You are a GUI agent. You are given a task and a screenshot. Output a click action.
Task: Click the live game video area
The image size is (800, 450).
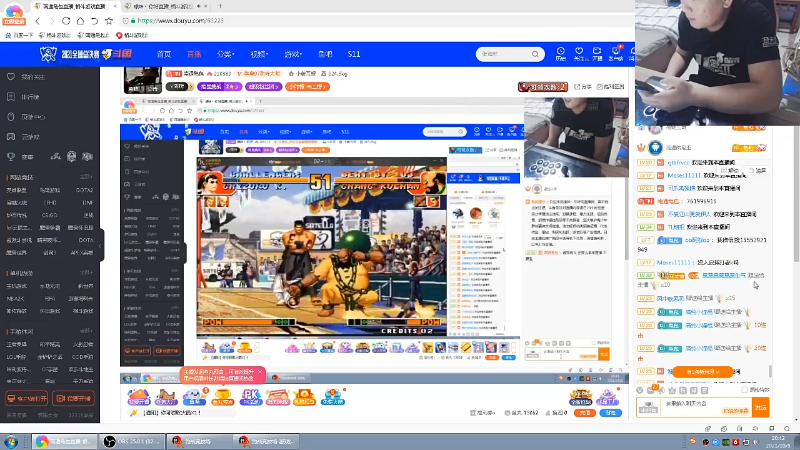coord(374,240)
